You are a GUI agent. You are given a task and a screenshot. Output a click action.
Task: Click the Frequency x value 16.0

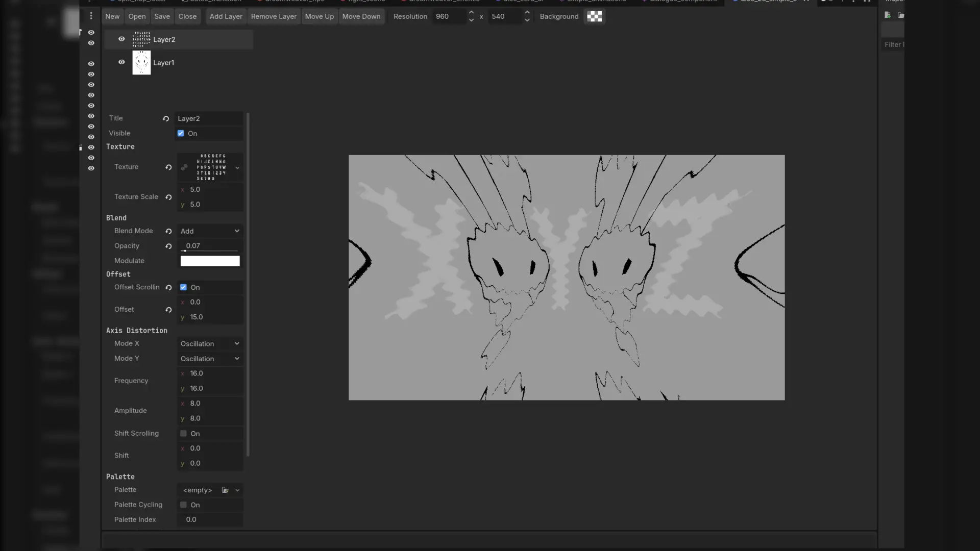click(x=210, y=373)
